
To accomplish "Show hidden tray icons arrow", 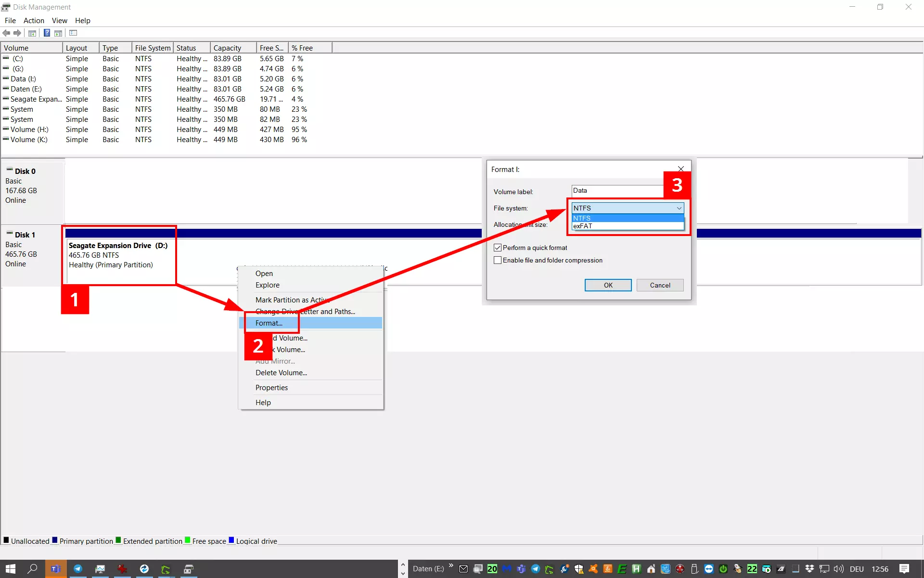I will 403,565.
